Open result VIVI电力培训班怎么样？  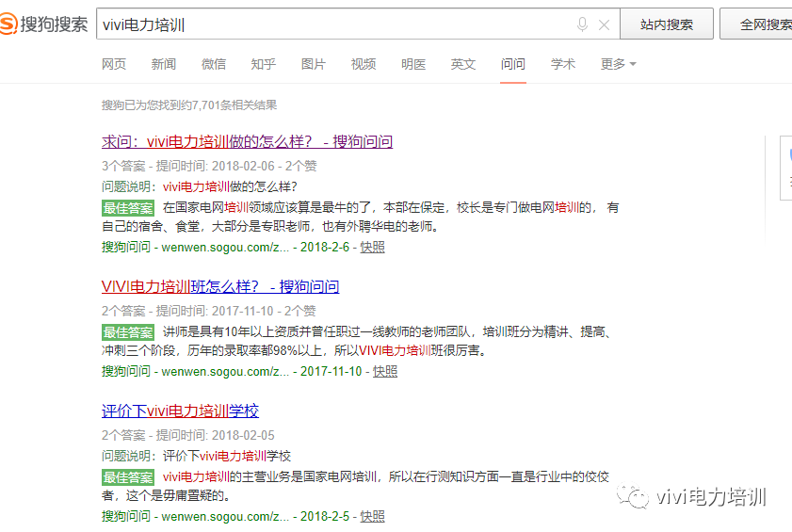click(220, 286)
